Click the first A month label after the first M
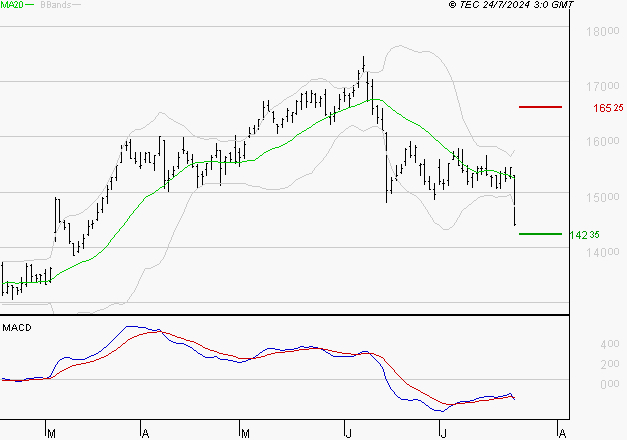This screenshot has height=440, width=627. (x=146, y=434)
